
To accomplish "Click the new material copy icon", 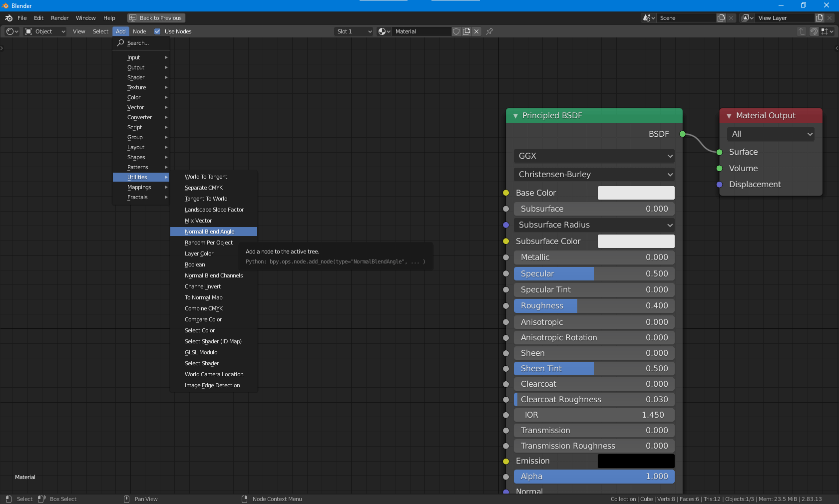I will click(466, 31).
